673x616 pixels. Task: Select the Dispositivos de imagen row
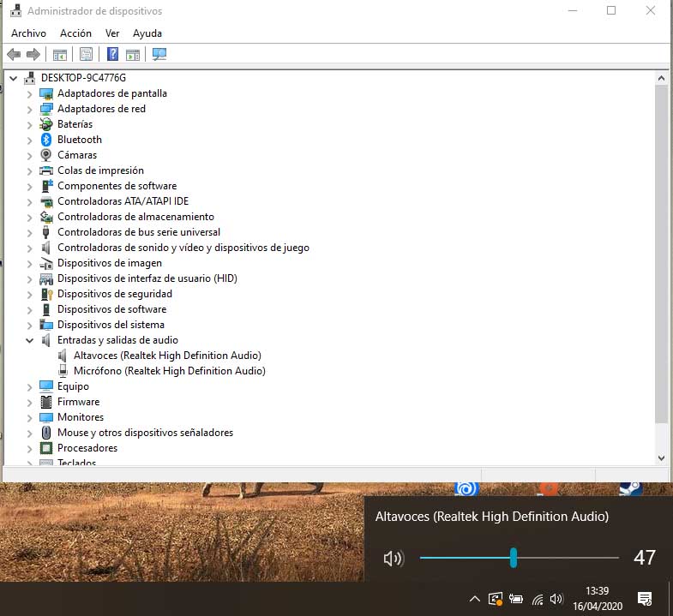coord(110,263)
